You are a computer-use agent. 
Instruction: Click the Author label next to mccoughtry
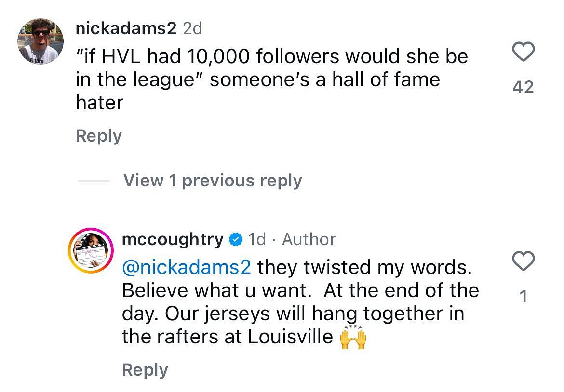(x=309, y=239)
